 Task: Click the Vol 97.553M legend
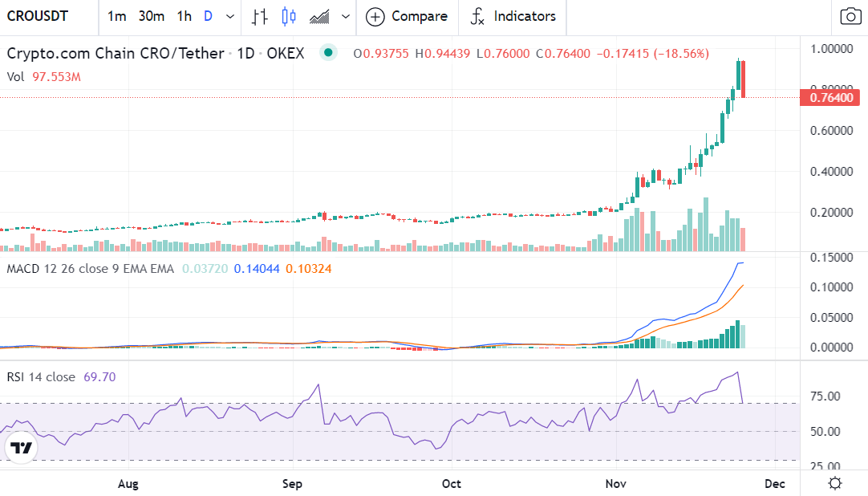[44, 77]
